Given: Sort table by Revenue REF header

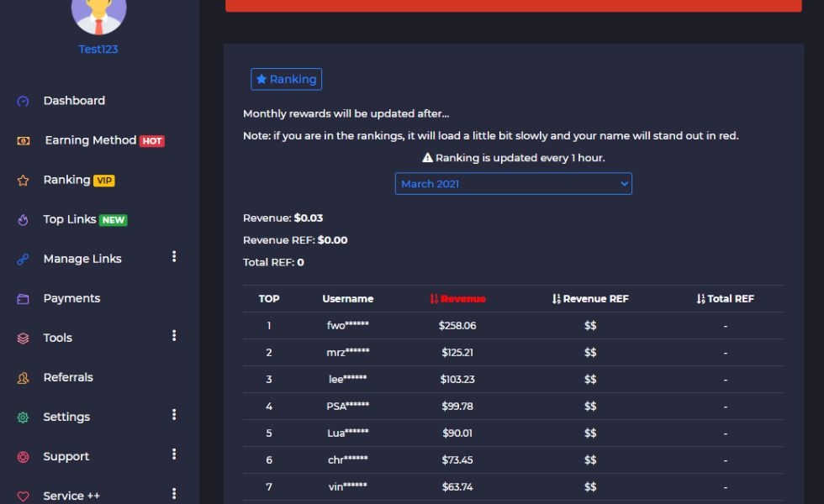Looking at the screenshot, I should click(x=595, y=299).
